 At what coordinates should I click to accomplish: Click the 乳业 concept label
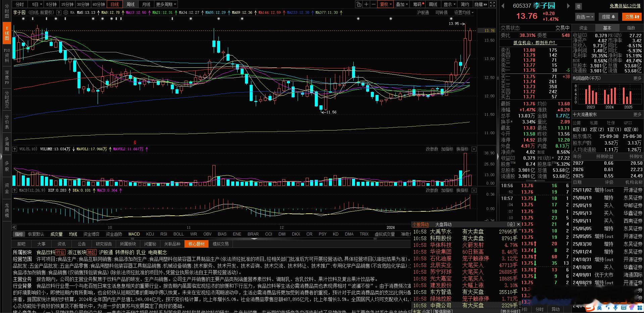coord(141,252)
